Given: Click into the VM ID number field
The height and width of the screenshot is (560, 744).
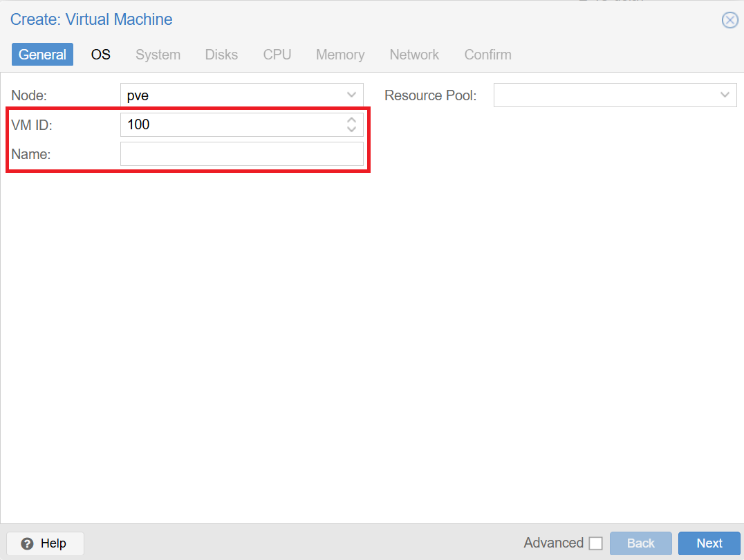Looking at the screenshot, I should 232,125.
